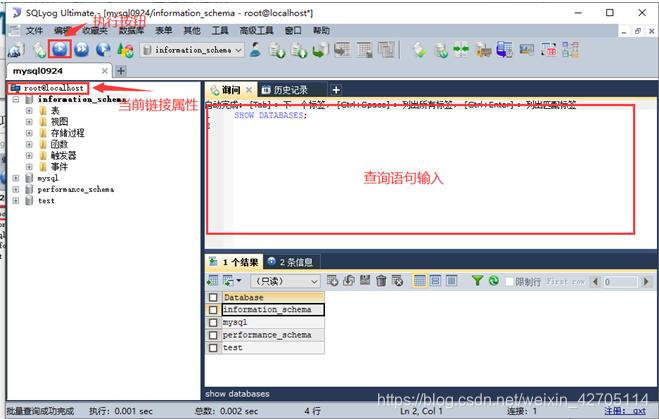
Task: Go to previous rows page arrow
Action: tap(595, 282)
